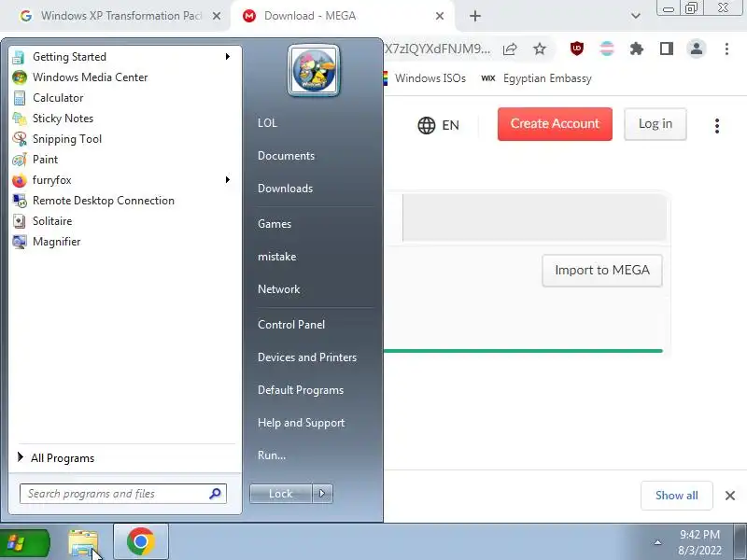Show hidden system tray icons
747x560 pixels.
point(657,542)
